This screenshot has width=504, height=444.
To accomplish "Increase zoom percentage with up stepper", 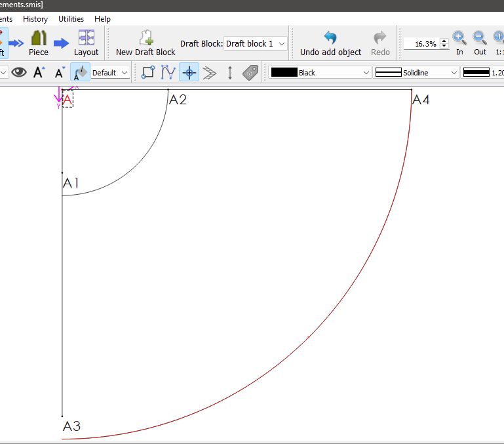I will 444,41.
